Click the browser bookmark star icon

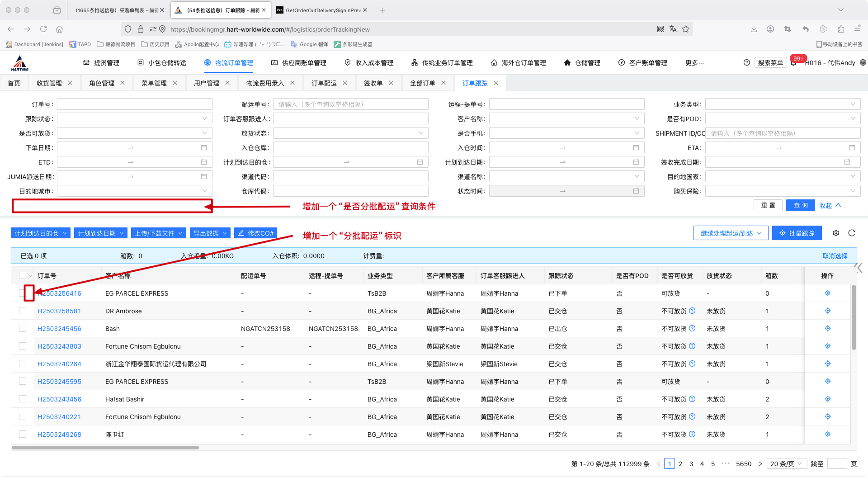coord(686,29)
